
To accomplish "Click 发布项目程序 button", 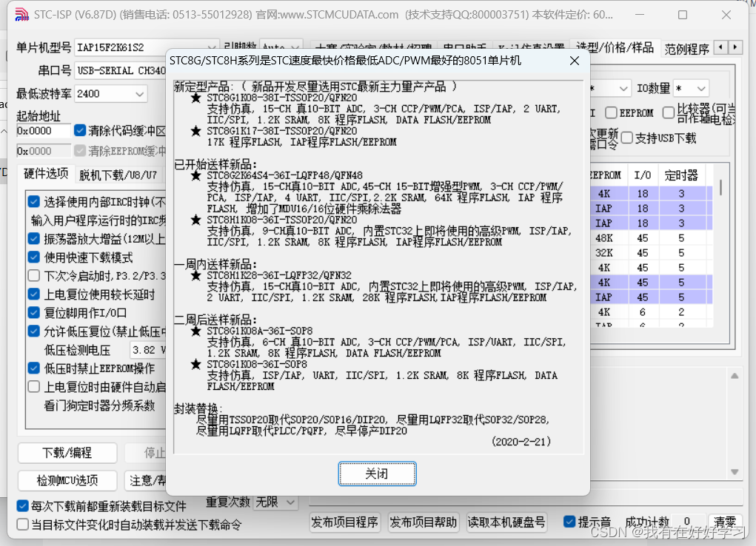I will click(344, 522).
